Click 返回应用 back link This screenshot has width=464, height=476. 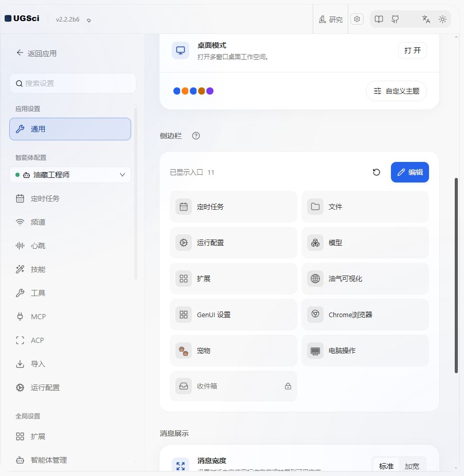tap(37, 53)
